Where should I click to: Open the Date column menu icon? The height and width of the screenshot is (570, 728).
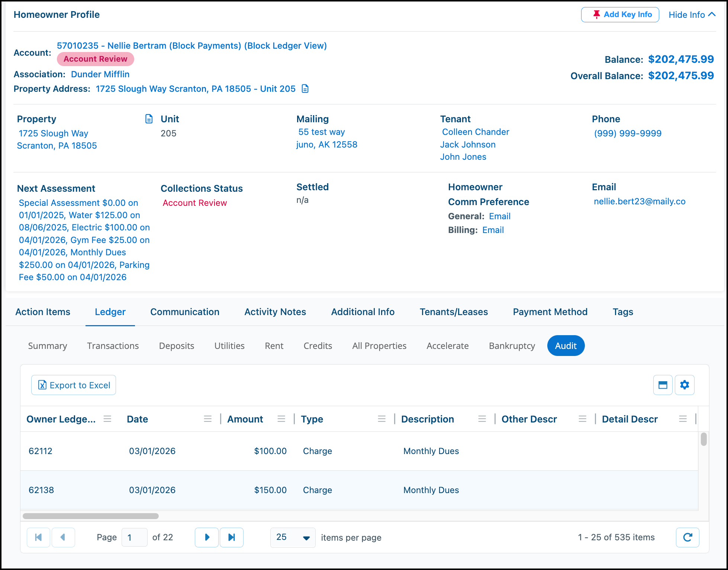pos(208,419)
